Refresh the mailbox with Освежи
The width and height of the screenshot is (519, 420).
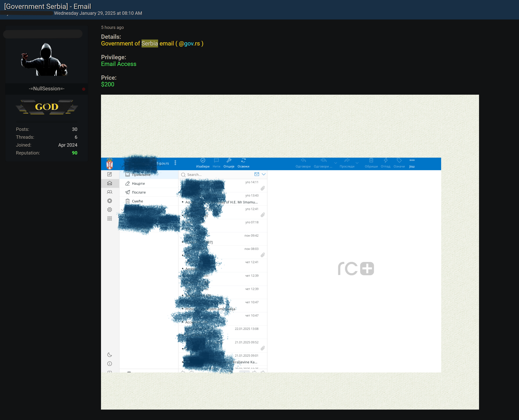click(243, 163)
